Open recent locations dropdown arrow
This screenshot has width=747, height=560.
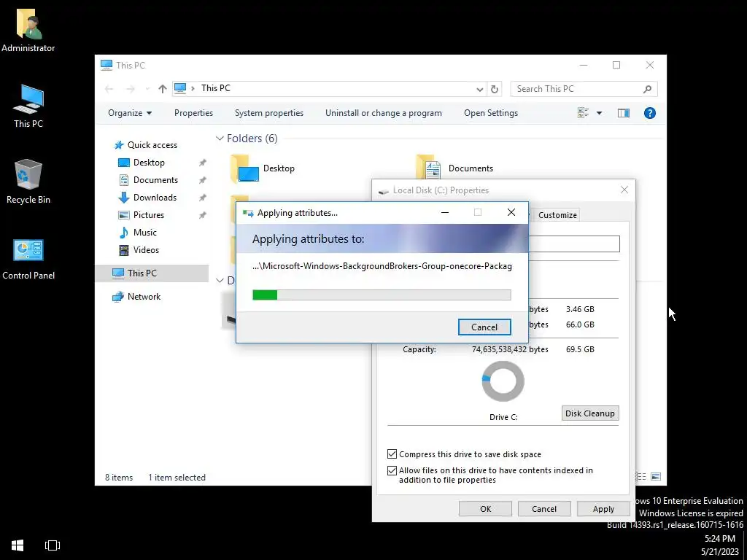coord(147,89)
